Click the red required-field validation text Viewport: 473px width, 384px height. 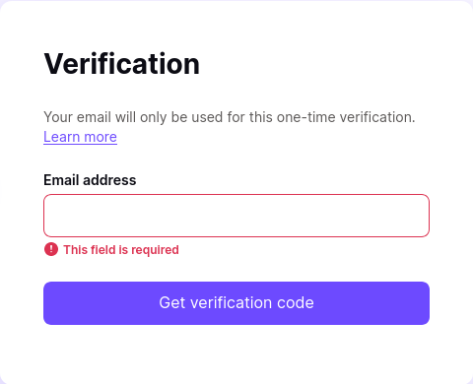coord(121,250)
